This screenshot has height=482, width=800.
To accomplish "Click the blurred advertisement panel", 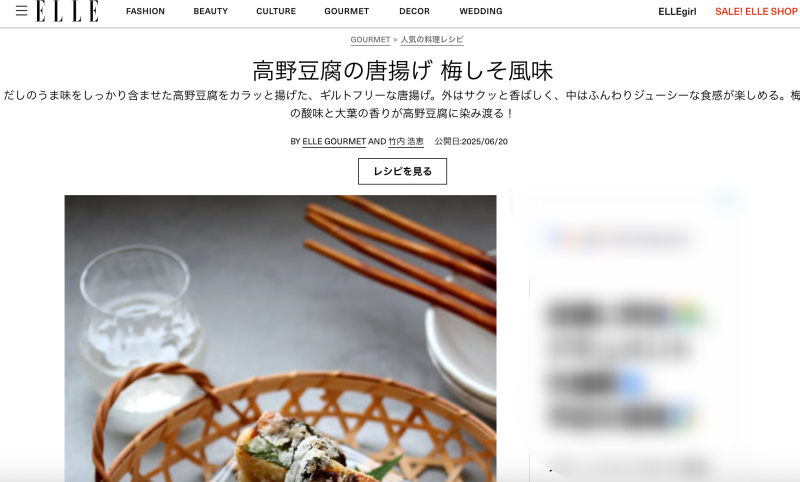I will click(x=633, y=334).
